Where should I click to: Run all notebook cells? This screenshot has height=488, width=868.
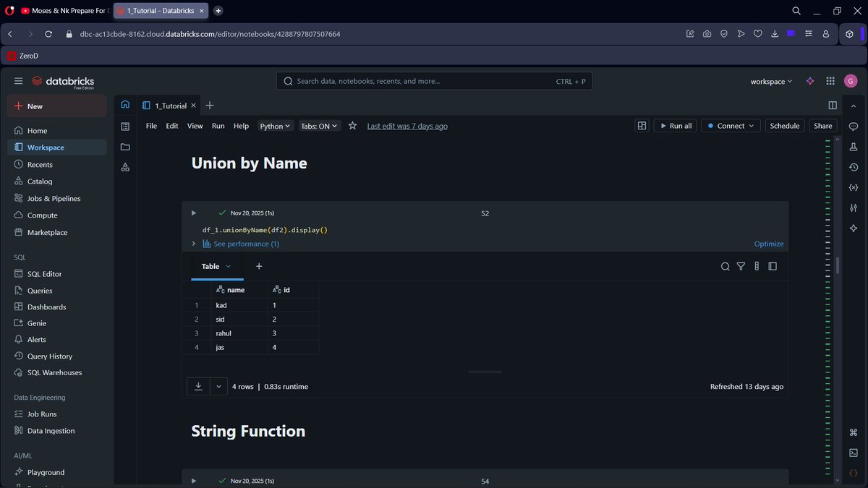[x=674, y=125]
